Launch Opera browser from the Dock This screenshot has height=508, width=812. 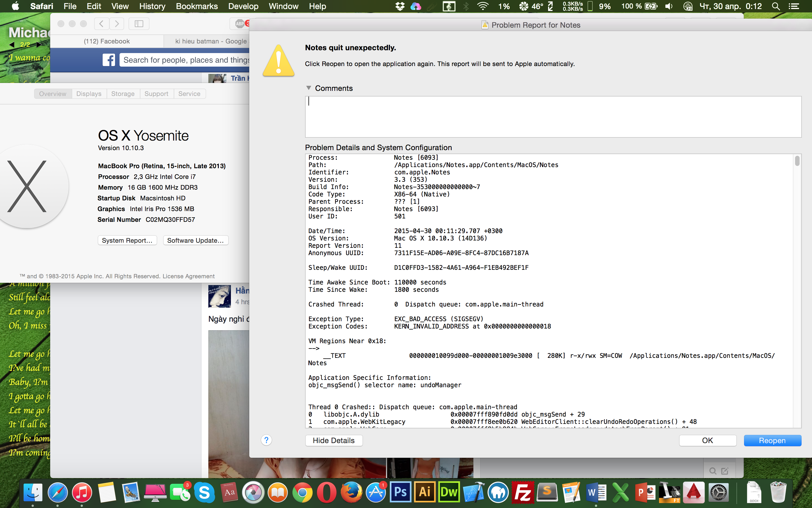[327, 492]
